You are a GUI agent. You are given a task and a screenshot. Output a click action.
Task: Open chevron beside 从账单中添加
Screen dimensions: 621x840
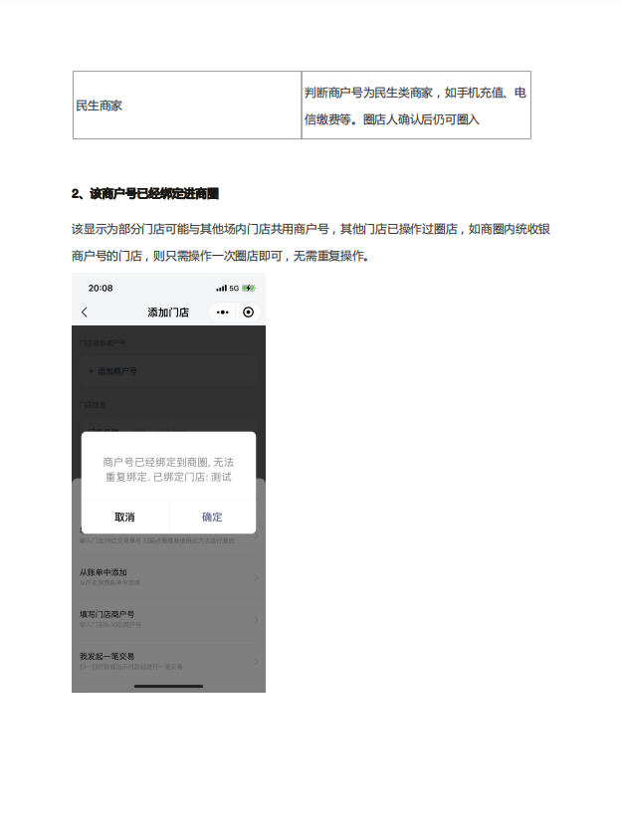[x=256, y=577]
